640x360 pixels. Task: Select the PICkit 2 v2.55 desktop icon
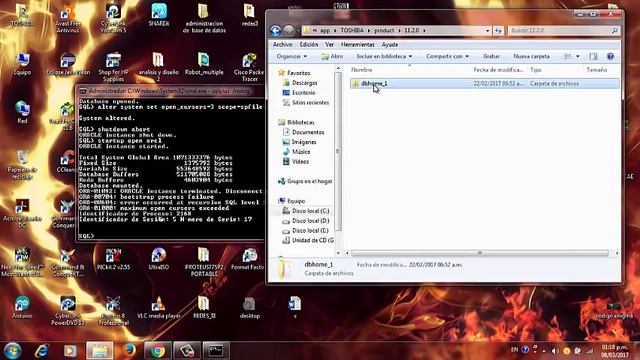[113, 259]
